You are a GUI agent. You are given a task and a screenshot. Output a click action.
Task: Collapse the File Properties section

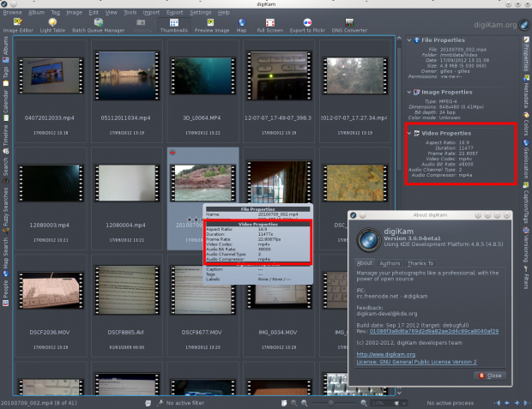click(x=409, y=40)
